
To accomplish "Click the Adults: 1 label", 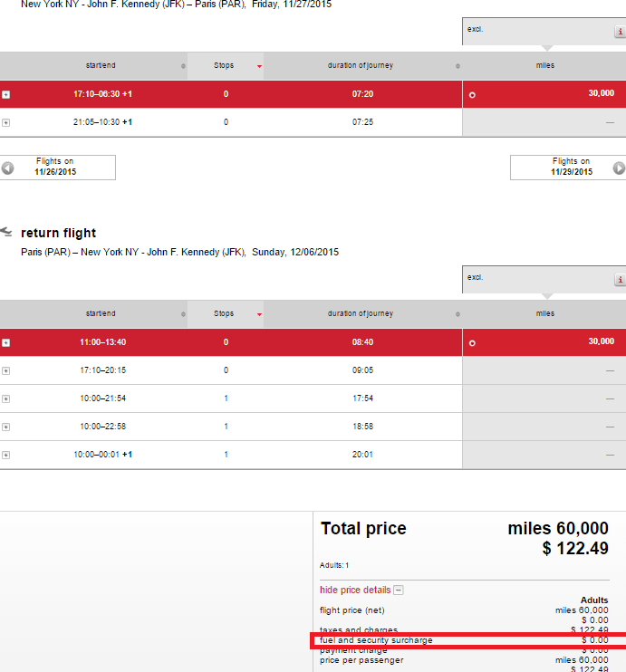I will [334, 565].
